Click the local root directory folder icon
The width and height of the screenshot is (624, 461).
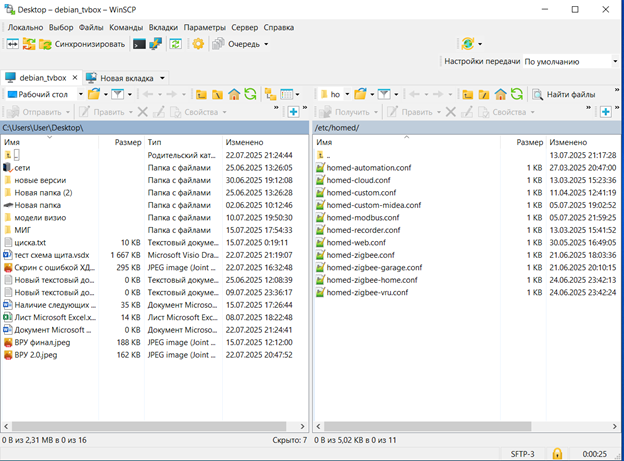(x=217, y=94)
